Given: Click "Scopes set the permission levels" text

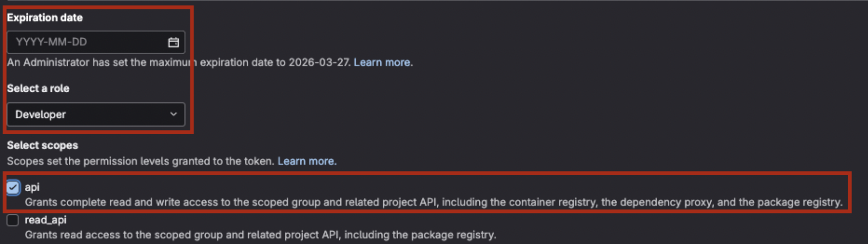Looking at the screenshot, I should click(140, 161).
